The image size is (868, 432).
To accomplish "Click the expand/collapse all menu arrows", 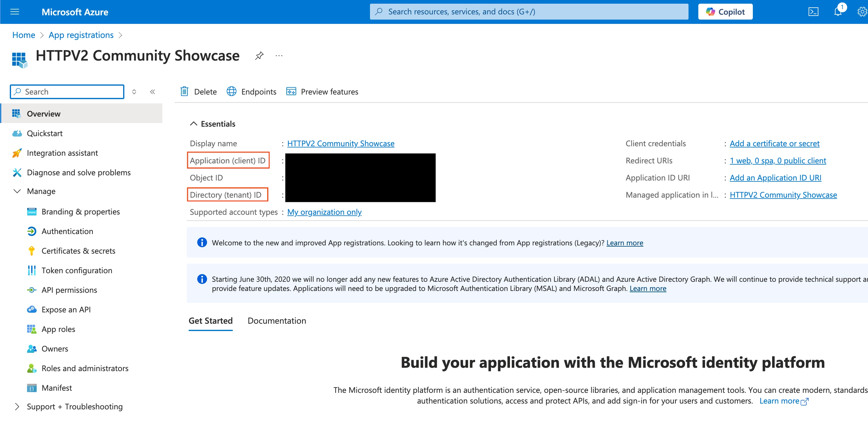I will (134, 92).
